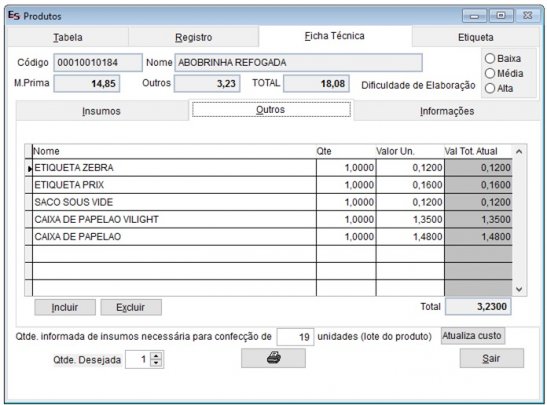547x405 pixels.
Task: Click Val Tot. Atual 1,4800 cell
Action: click(478, 237)
